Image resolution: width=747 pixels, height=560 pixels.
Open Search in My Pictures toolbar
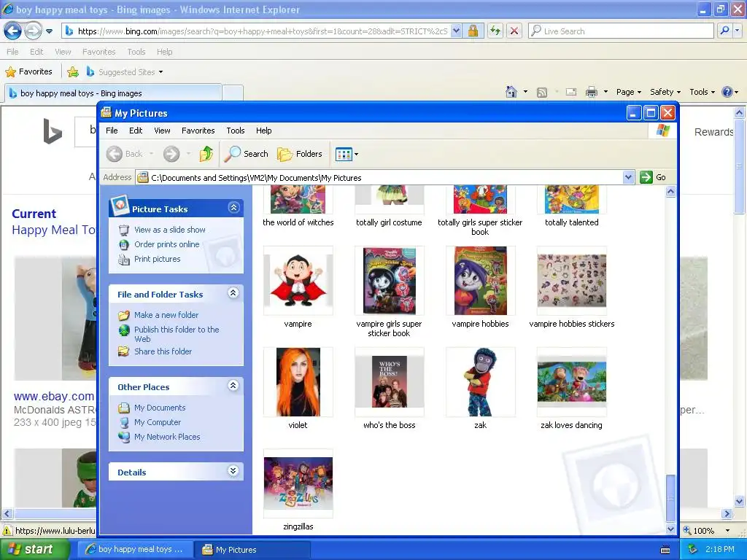[x=247, y=154]
